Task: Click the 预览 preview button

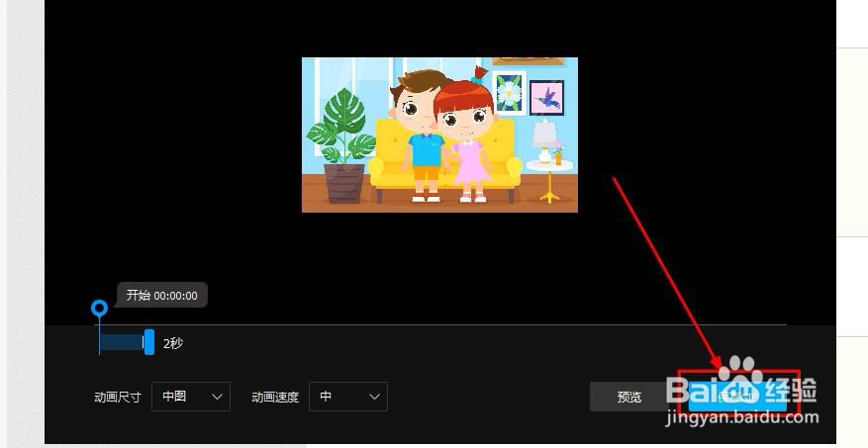Action: coord(629,397)
